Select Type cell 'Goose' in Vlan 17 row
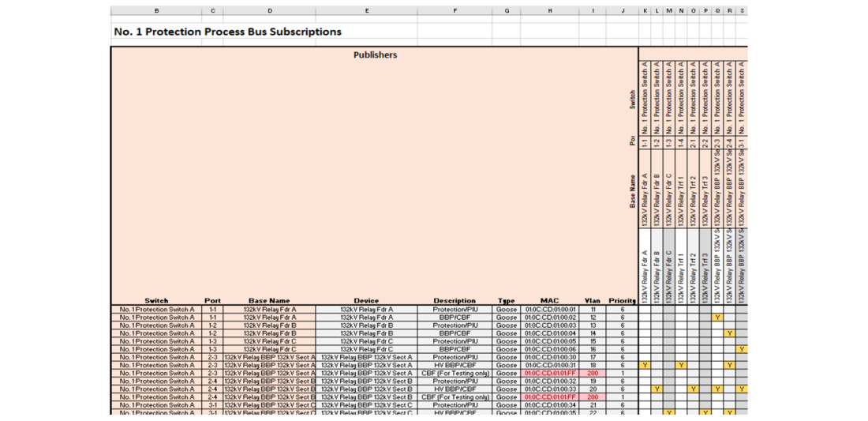868x421 pixels. tap(506, 357)
